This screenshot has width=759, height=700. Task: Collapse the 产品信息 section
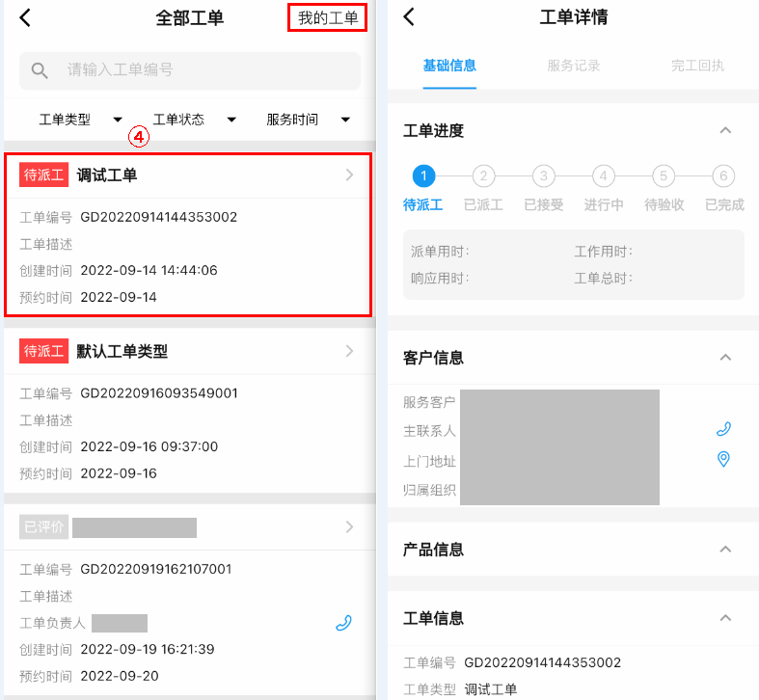[x=725, y=549]
